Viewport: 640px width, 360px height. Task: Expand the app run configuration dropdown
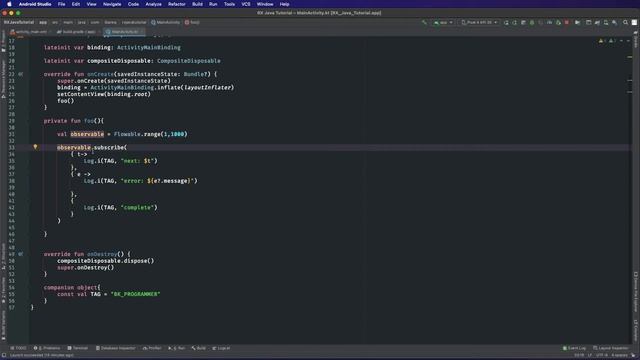click(443, 22)
